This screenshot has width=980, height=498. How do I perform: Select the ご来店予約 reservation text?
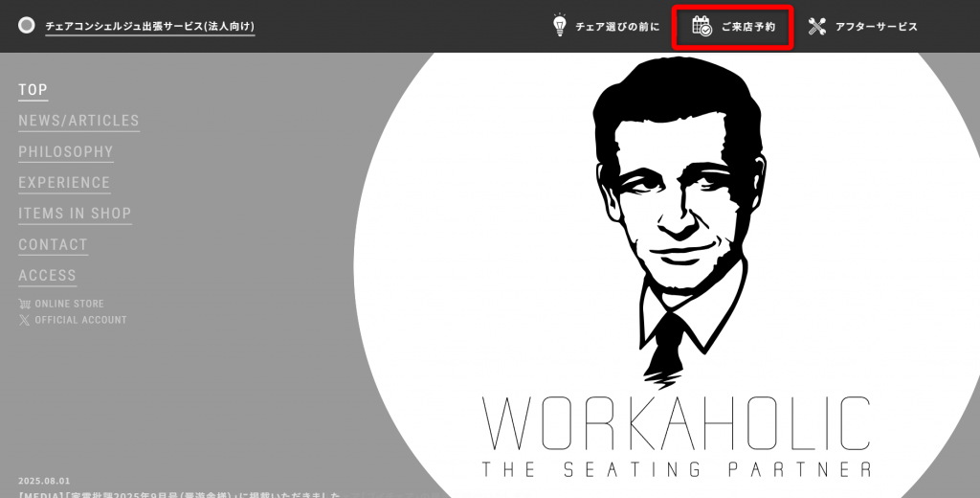tap(748, 27)
